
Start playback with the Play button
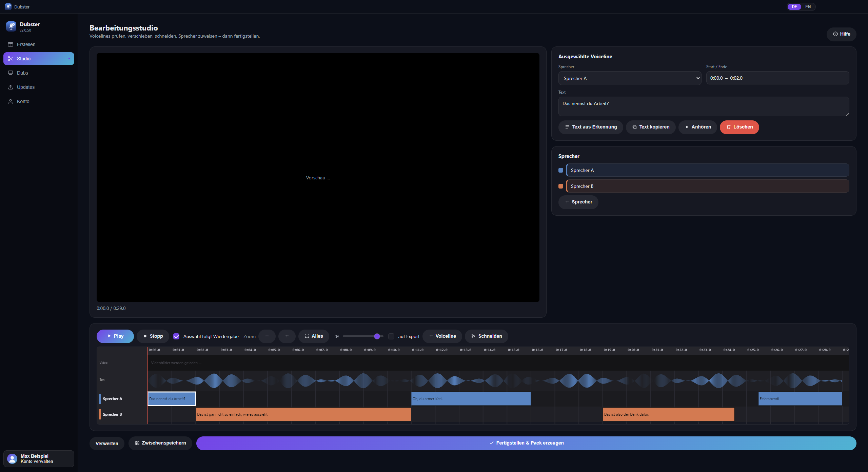click(115, 336)
